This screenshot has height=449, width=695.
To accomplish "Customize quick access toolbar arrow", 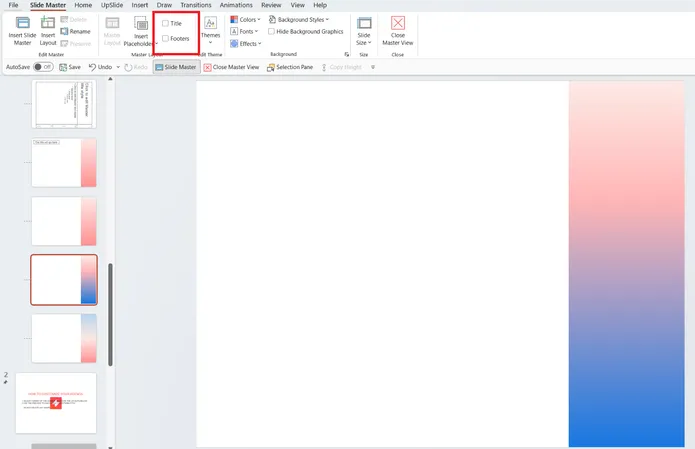I will (x=373, y=67).
